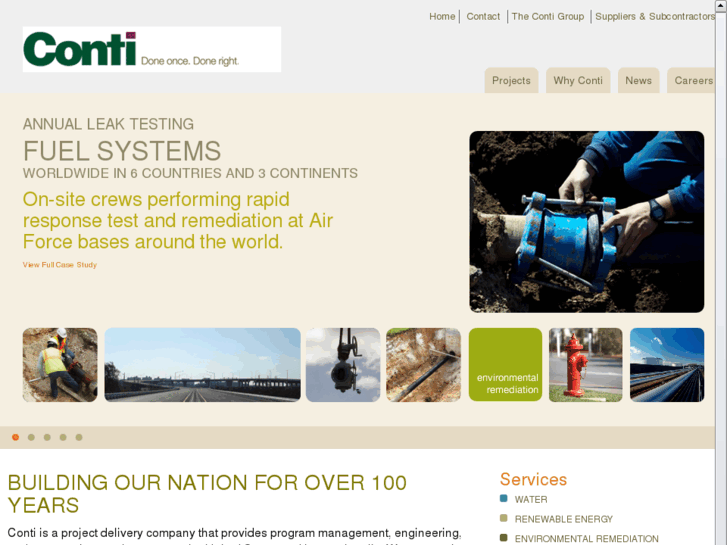The height and width of the screenshot is (545, 727).
Task: Switch to the Projects tab
Action: click(x=511, y=80)
